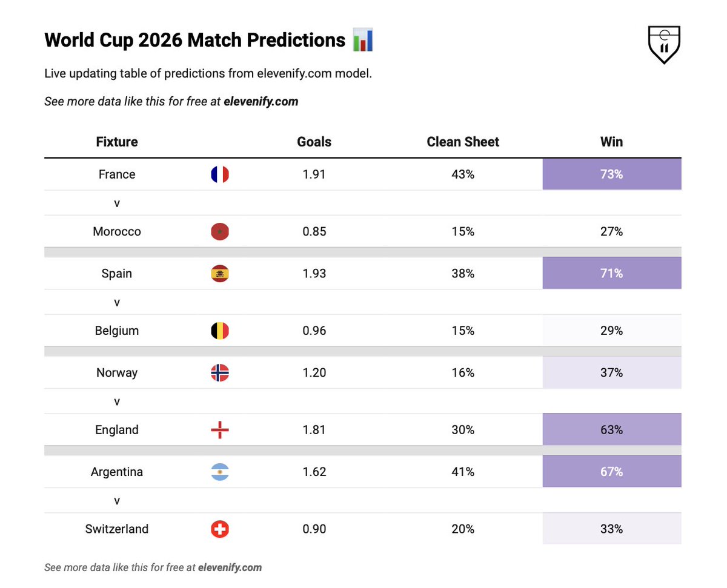The height and width of the screenshot is (588, 727).
Task: Select France's 73% win cell
Action: click(x=612, y=174)
